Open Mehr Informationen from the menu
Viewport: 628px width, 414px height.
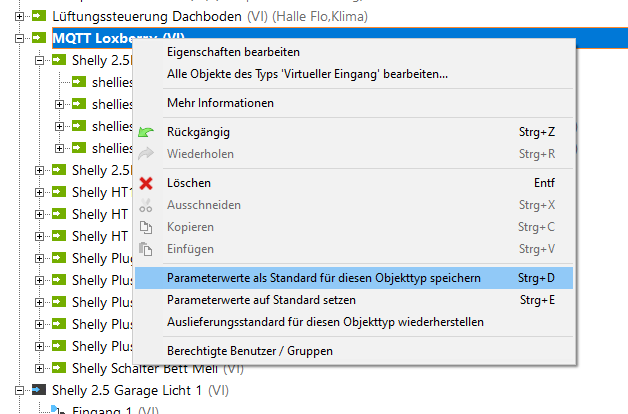220,103
